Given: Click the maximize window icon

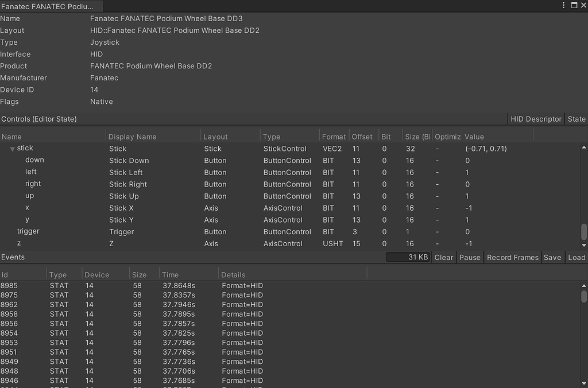Looking at the screenshot, I should coord(574,5).
